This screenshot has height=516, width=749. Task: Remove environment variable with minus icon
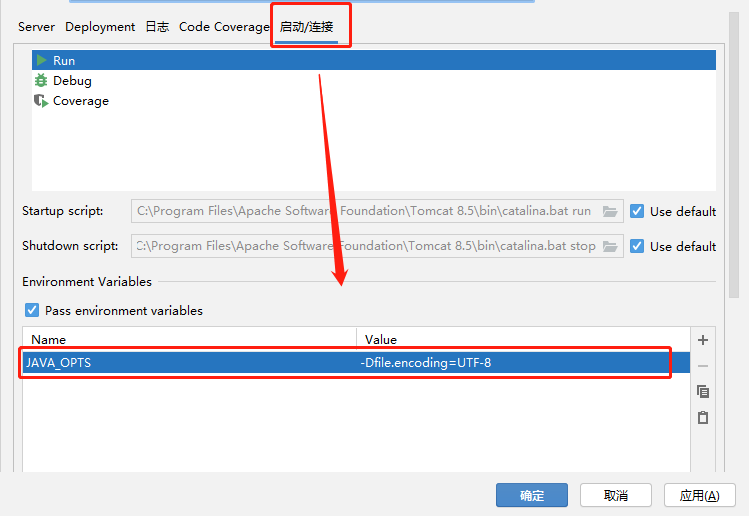click(703, 366)
